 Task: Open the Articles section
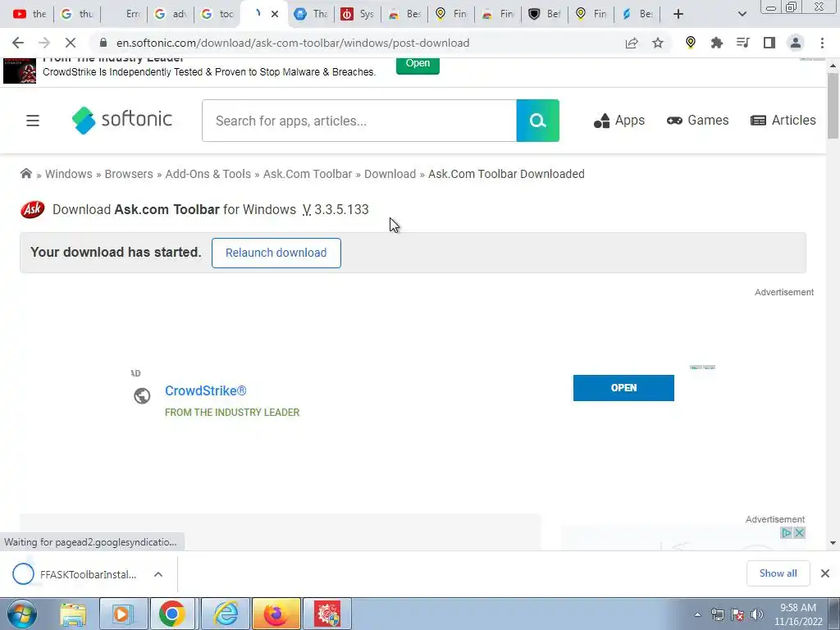click(x=783, y=121)
